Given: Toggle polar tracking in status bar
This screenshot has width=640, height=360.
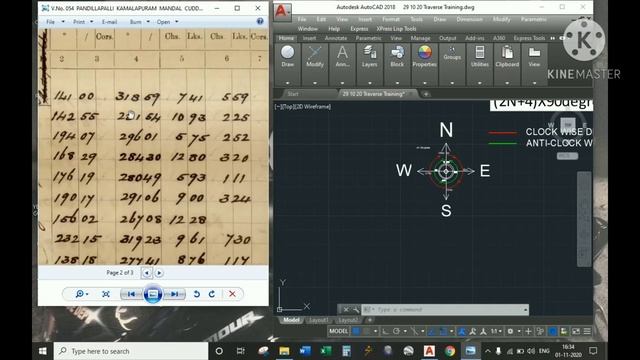Looking at the screenshot, I should coord(396,331).
